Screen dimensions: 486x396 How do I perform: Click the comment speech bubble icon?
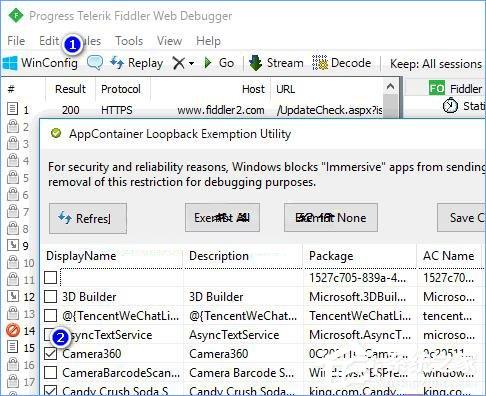point(95,63)
